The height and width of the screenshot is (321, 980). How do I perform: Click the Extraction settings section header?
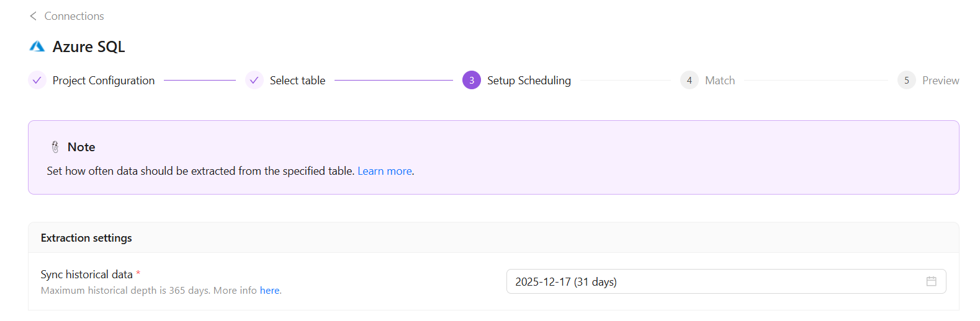coord(86,238)
